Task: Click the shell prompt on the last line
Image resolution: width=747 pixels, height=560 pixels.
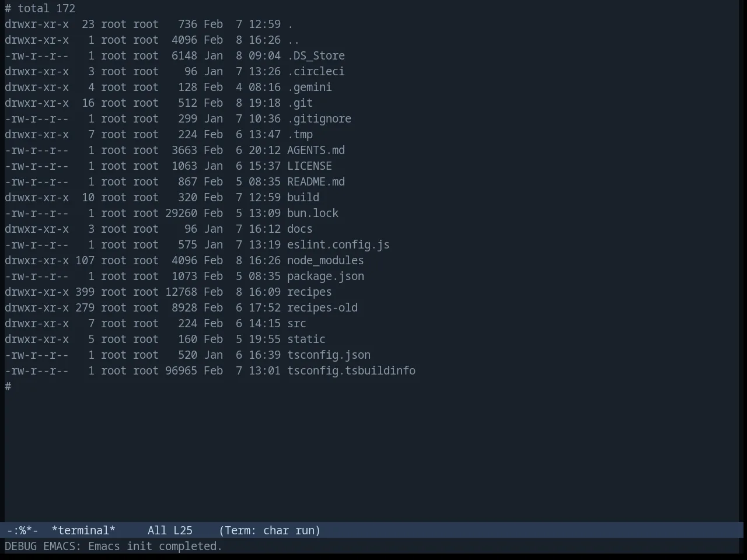Action: point(8,387)
